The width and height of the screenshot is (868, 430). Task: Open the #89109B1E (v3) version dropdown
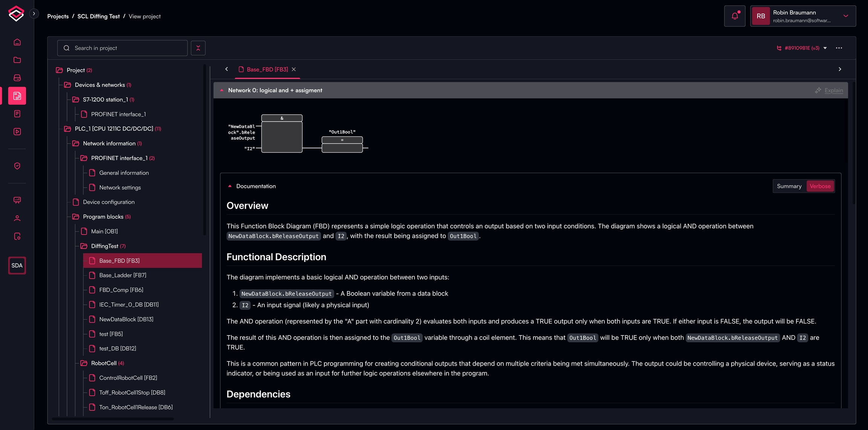click(802, 48)
